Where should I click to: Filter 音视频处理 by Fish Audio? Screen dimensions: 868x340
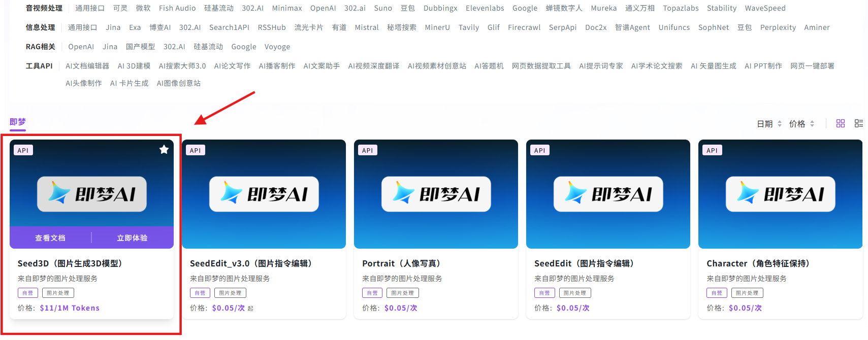coord(177,8)
